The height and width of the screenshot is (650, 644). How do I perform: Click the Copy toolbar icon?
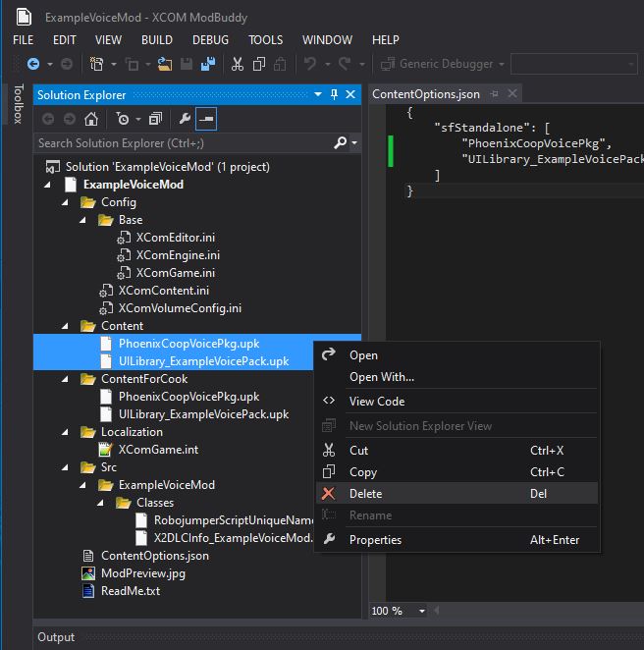tap(259, 64)
